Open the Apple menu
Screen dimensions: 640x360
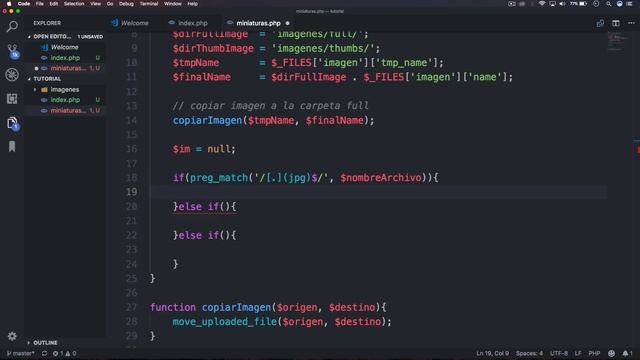(9, 4)
